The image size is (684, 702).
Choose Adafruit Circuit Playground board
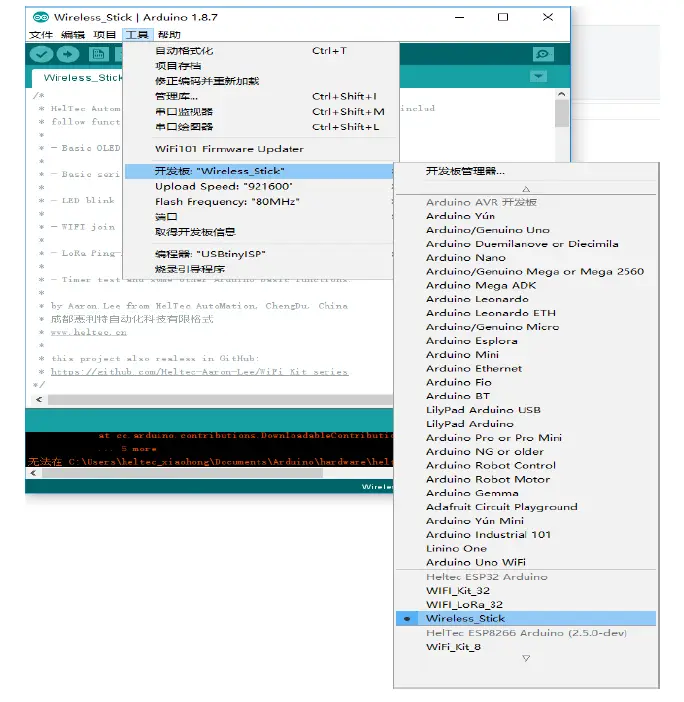(x=526, y=507)
